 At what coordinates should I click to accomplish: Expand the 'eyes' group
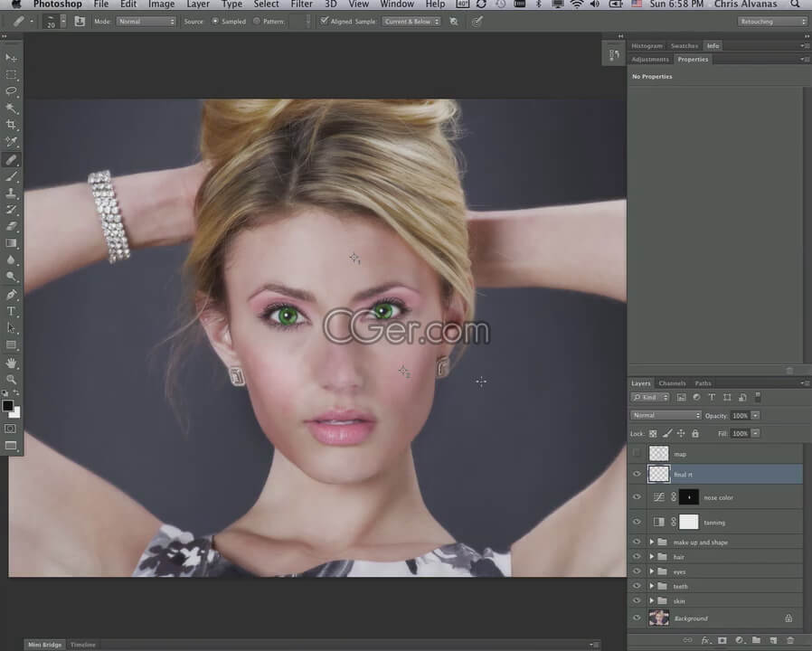point(651,571)
